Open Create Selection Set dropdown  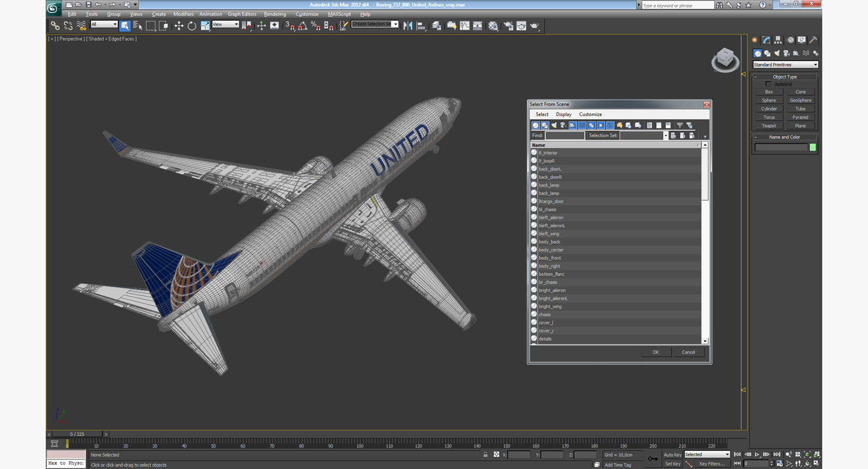pyautogui.click(x=375, y=24)
